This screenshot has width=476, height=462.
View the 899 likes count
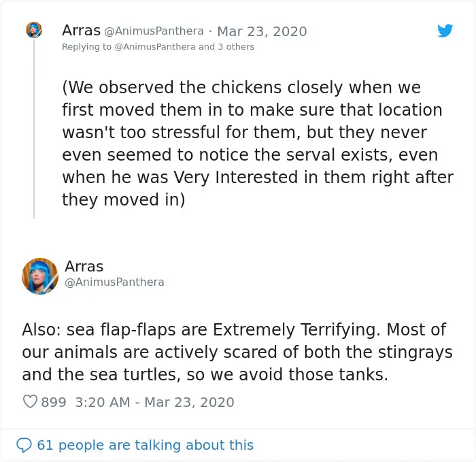pos(54,402)
